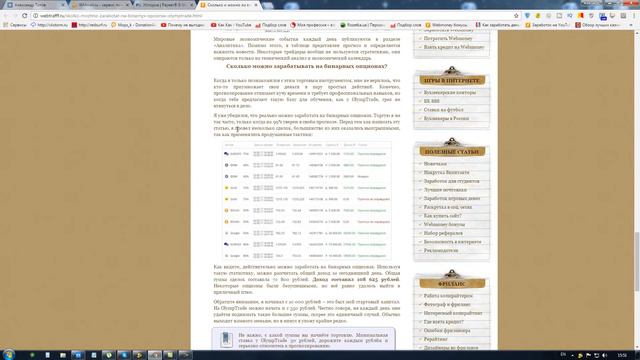Click the blue shield extension icon
This screenshot has width=640, height=360.
tap(527, 16)
